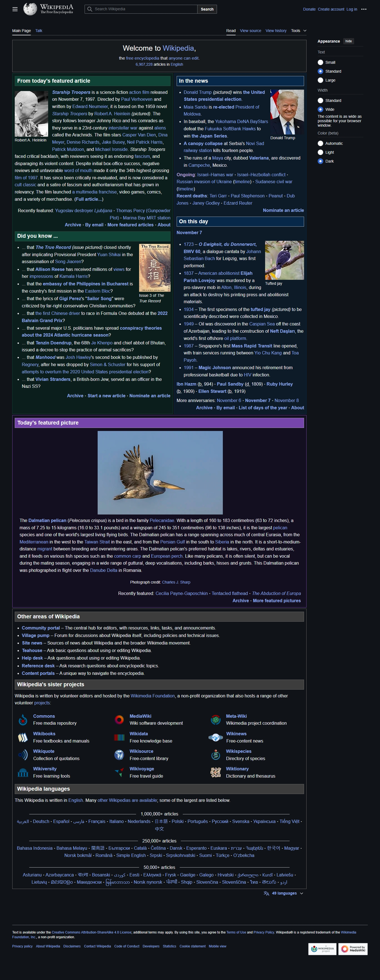This screenshot has width=380, height=980.
Task: Expand the Tools dropdown
Action: click(299, 31)
